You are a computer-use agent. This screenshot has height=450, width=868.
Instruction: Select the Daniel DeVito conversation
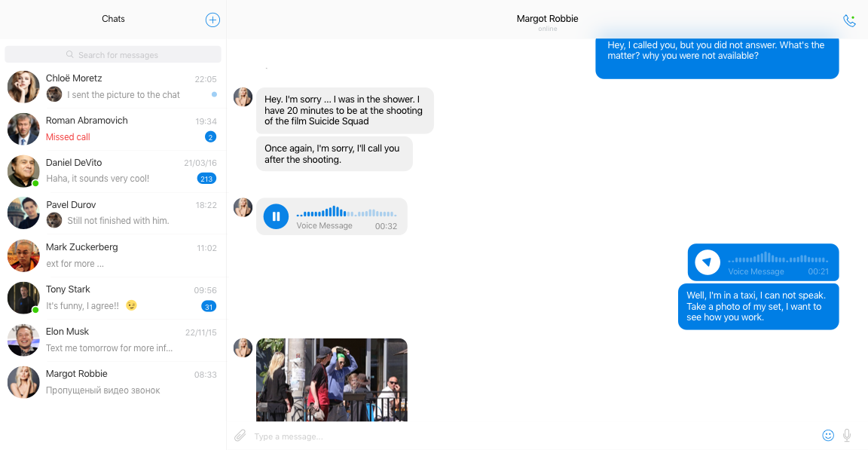113,171
